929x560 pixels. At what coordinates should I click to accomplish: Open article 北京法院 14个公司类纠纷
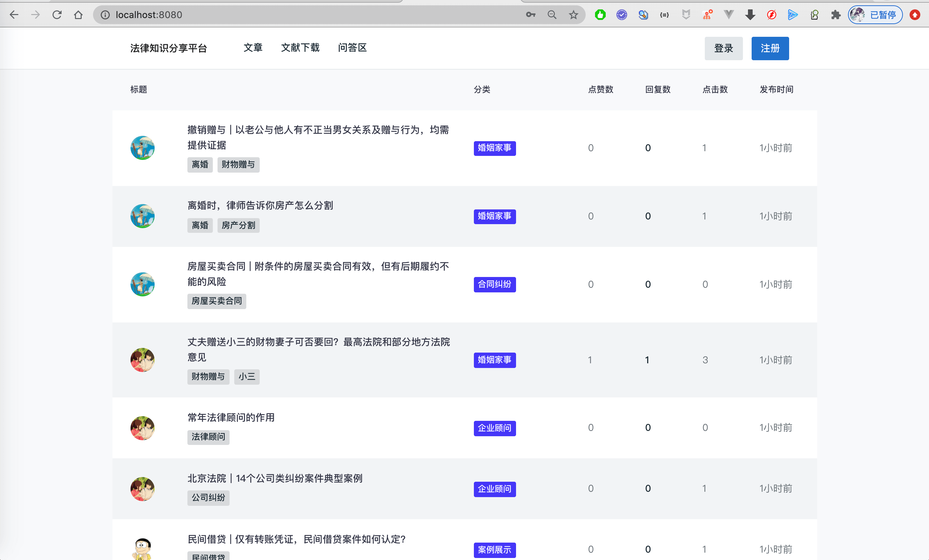[275, 478]
